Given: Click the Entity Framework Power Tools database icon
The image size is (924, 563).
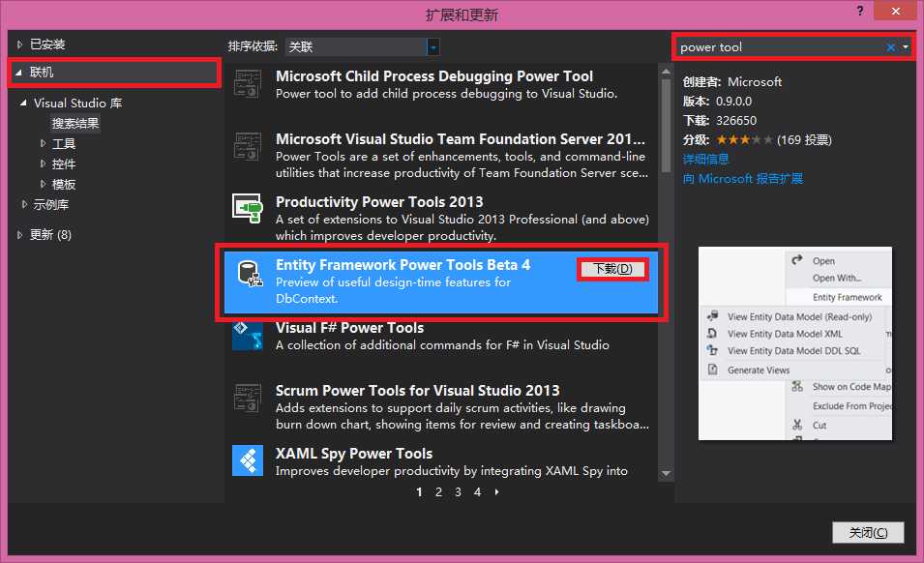Looking at the screenshot, I should click(x=250, y=274).
